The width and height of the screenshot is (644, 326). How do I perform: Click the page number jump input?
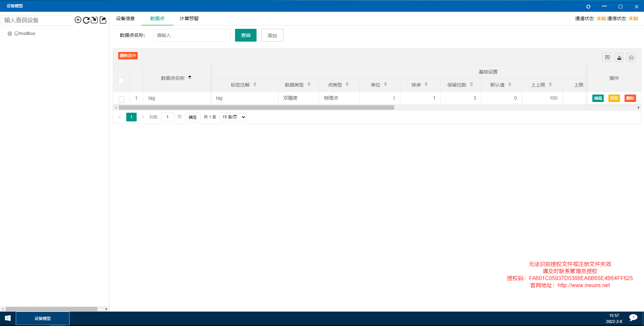[168, 117]
